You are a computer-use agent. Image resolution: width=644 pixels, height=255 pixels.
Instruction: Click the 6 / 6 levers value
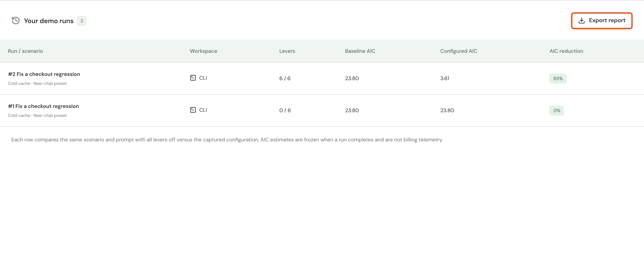tap(285, 78)
